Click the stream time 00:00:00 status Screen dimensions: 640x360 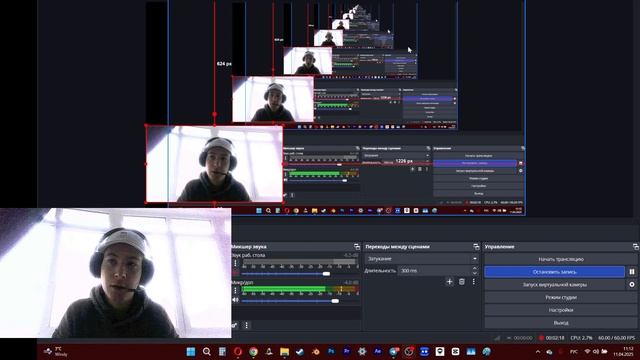click(x=523, y=338)
